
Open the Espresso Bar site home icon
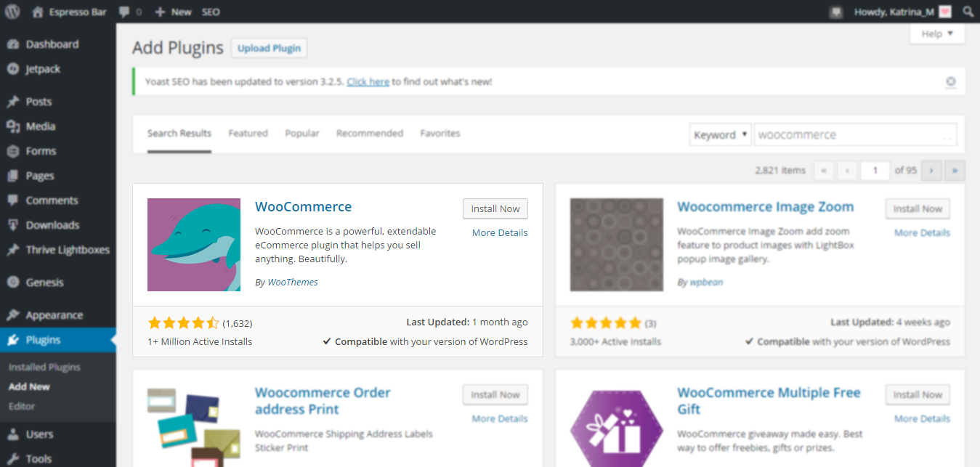point(38,12)
